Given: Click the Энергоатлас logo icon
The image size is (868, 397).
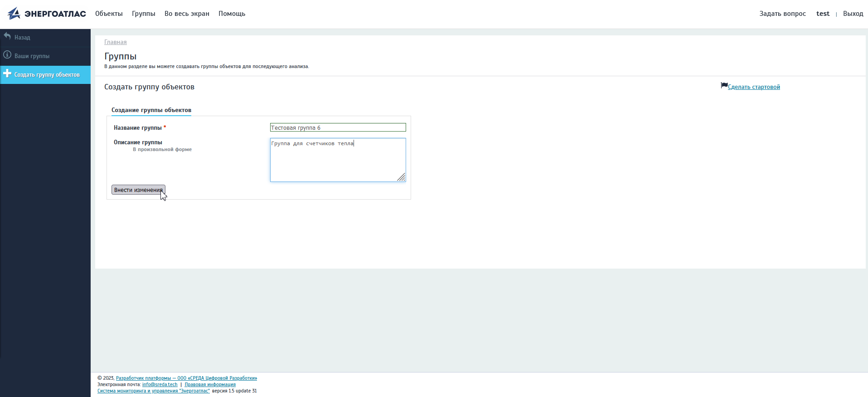Looking at the screenshot, I should click(x=14, y=14).
